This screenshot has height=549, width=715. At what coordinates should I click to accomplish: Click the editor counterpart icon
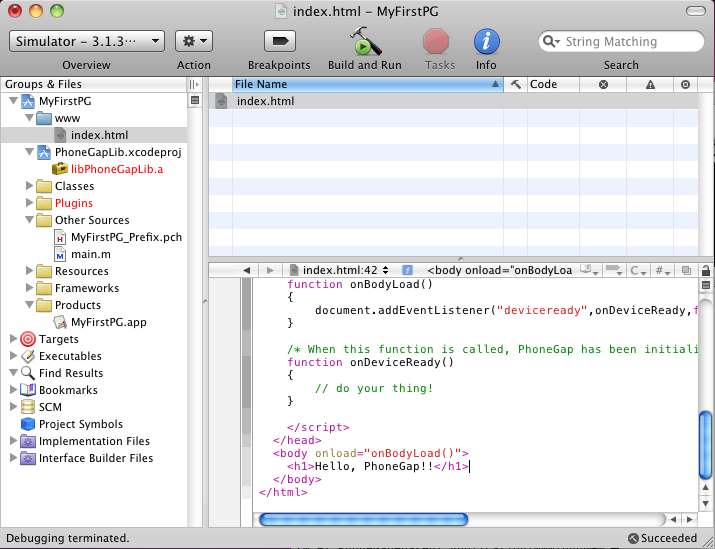click(x=686, y=270)
